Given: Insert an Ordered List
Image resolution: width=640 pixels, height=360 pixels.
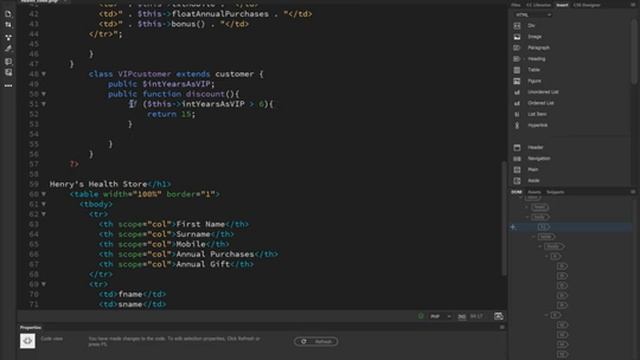Looking at the screenshot, I should pos(540,103).
